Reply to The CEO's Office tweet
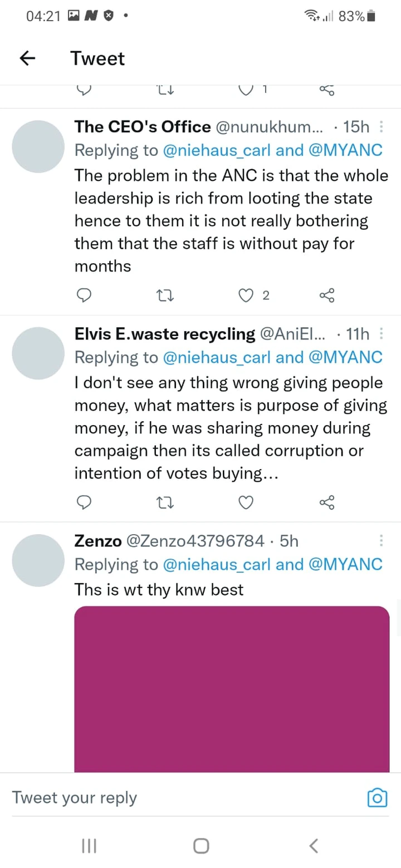The image size is (401, 868). pyautogui.click(x=83, y=295)
